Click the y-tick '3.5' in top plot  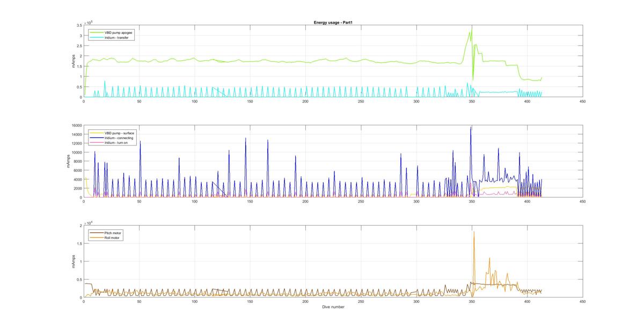click(x=79, y=25)
